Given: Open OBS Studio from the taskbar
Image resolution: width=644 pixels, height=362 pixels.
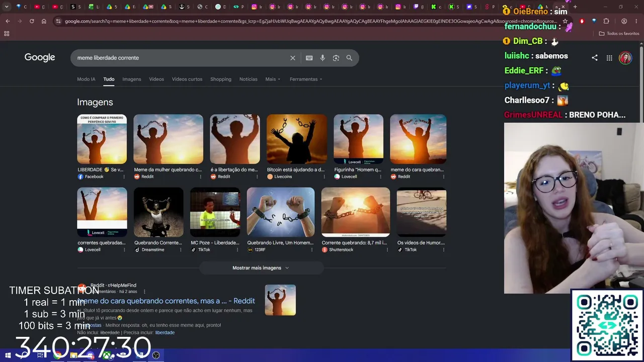Looking at the screenshot, I should pos(156,355).
